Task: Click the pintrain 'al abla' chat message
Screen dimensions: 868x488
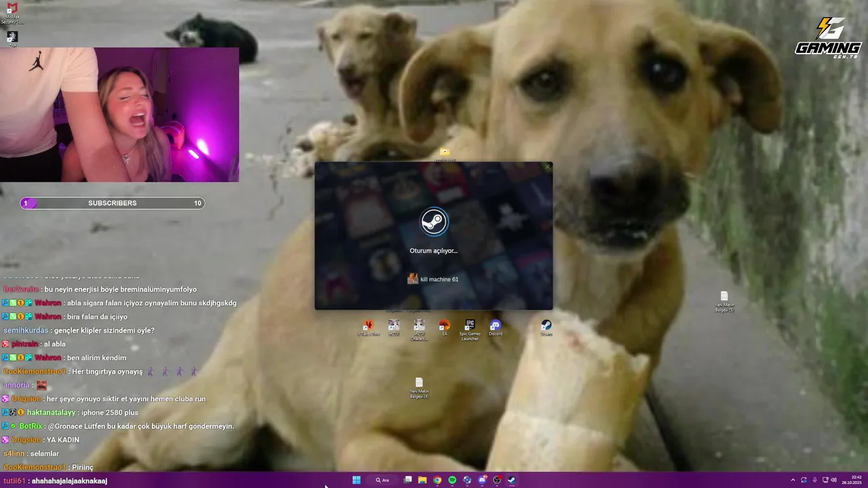Action: [34, 344]
